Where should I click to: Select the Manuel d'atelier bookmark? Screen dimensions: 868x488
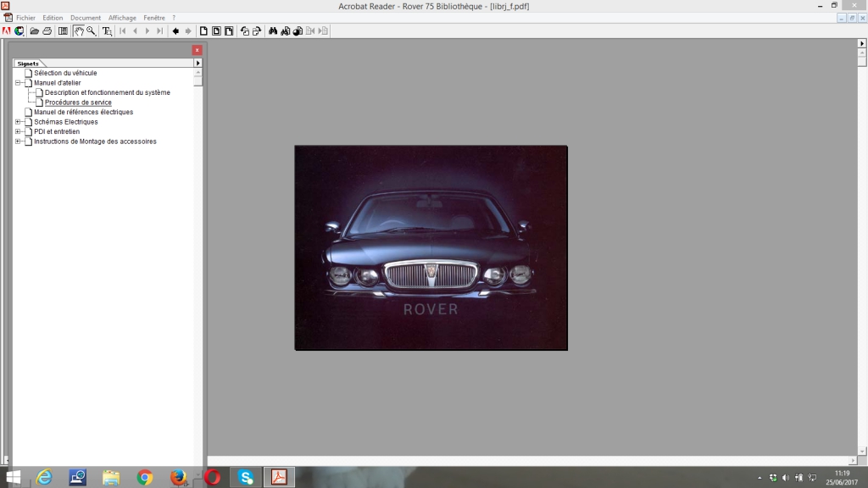[x=58, y=83]
